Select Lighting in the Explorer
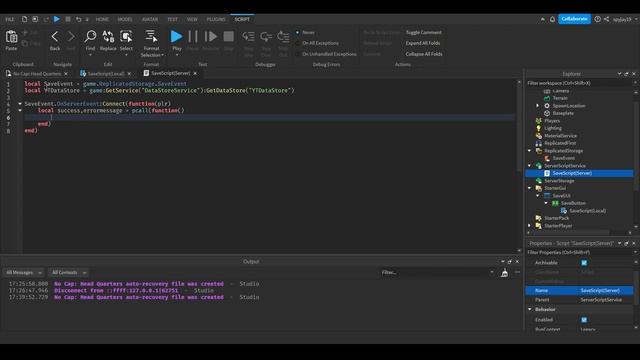Image resolution: width=640 pixels, height=360 pixels. click(x=553, y=128)
